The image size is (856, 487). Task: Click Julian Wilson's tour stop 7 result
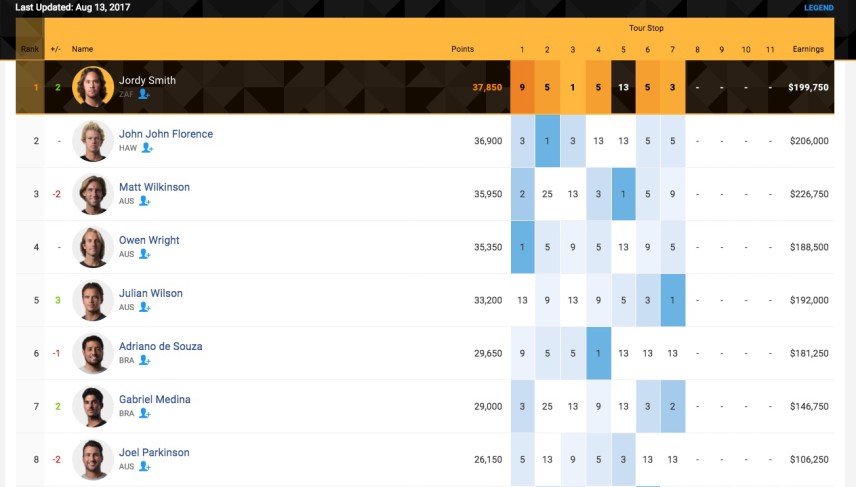[673, 300]
